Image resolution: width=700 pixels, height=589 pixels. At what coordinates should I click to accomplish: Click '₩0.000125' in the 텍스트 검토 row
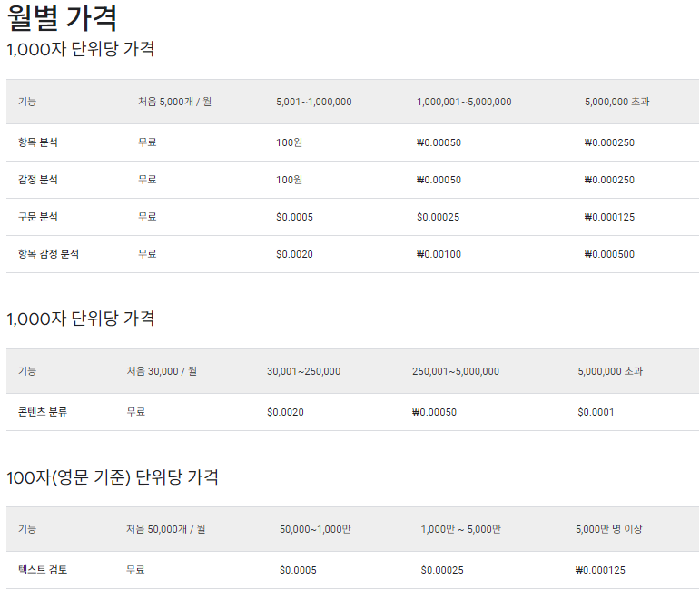pos(600,570)
